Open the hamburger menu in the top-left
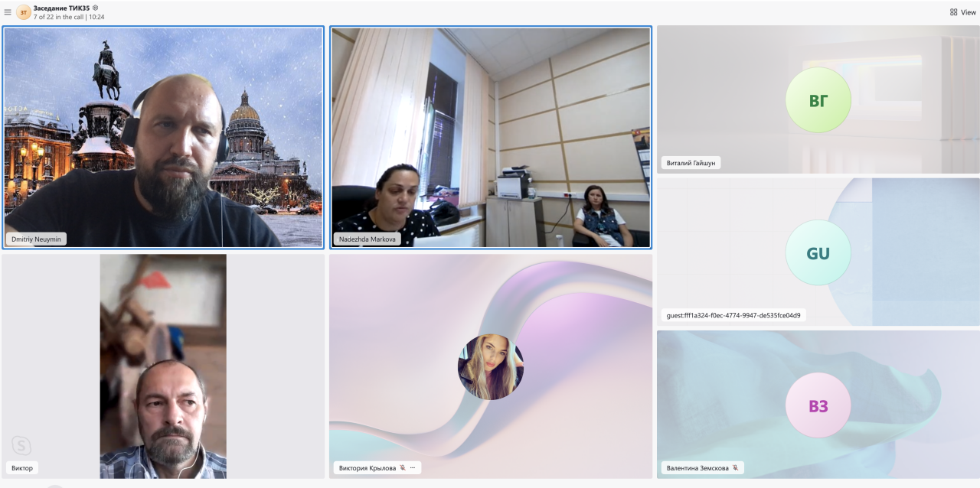The image size is (980, 488). pos(8,12)
